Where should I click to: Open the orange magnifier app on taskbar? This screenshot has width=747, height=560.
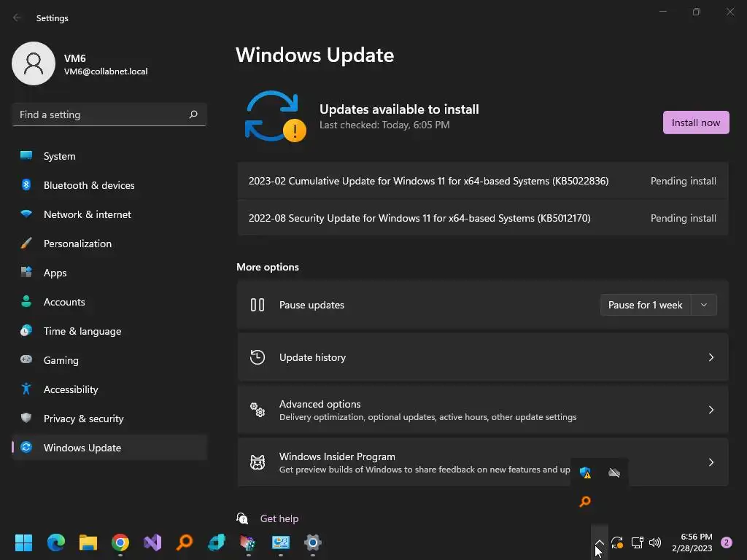point(185,542)
